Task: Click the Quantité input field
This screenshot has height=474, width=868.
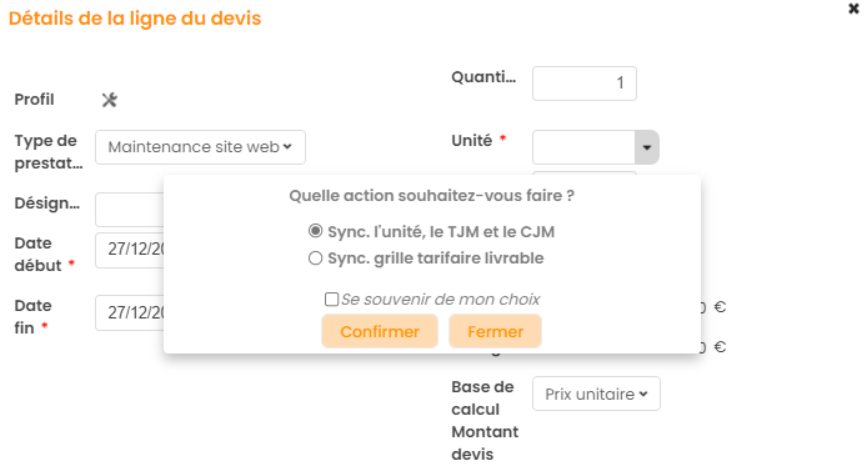Action: tap(584, 83)
